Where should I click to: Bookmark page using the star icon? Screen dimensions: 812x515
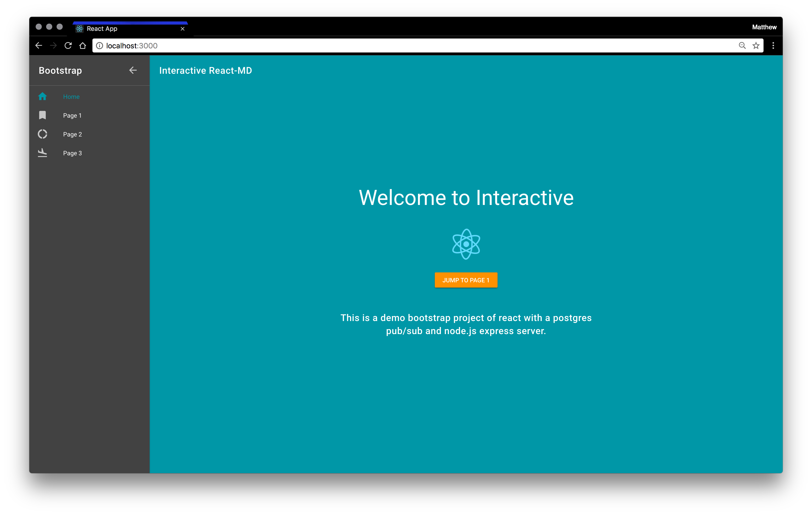click(756, 45)
